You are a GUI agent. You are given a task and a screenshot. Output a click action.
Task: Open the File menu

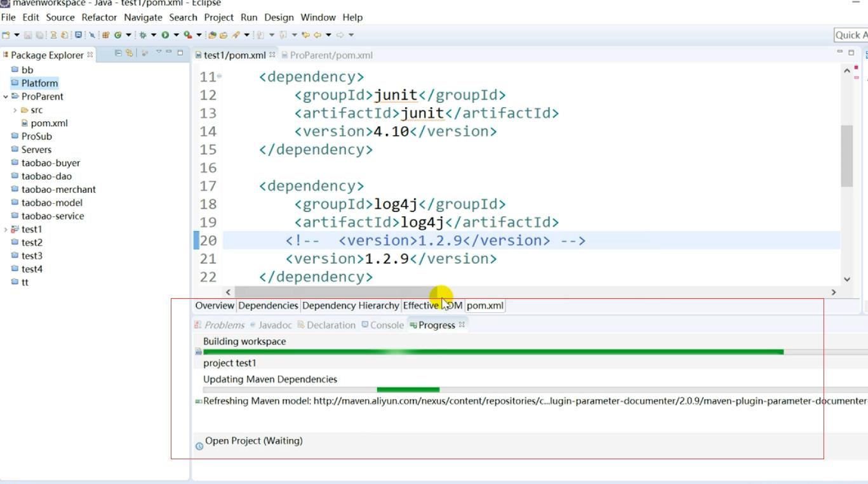8,17
